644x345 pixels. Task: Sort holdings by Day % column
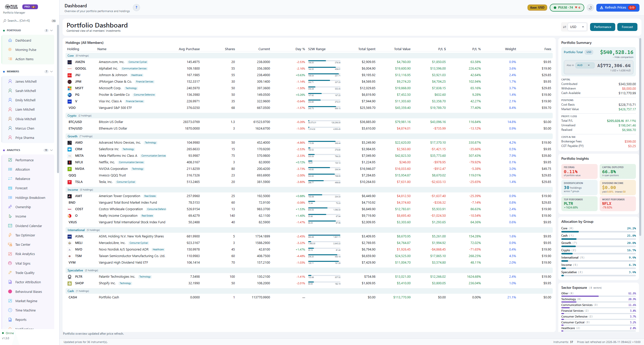[300, 49]
